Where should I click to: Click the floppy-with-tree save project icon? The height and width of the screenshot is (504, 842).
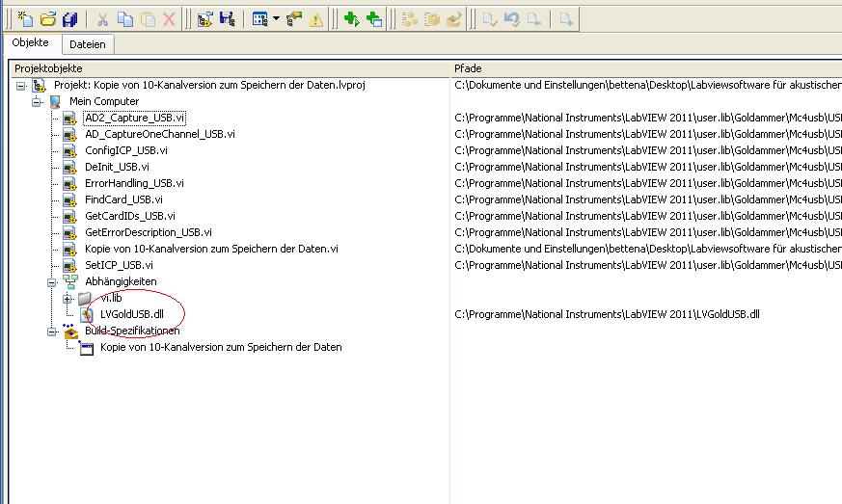pos(228,19)
